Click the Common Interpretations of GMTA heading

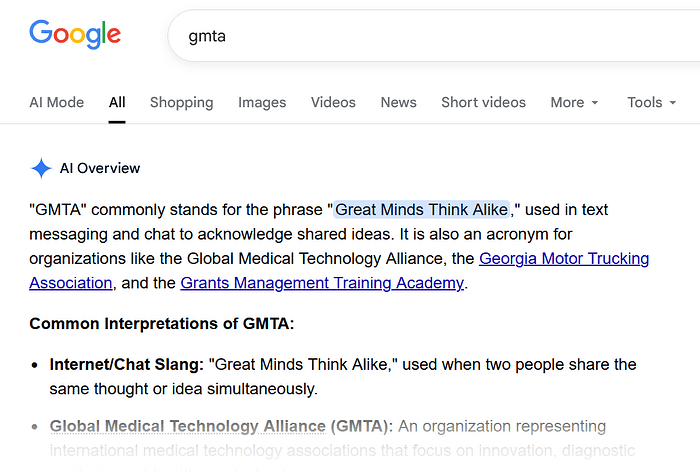pyautogui.click(x=161, y=323)
